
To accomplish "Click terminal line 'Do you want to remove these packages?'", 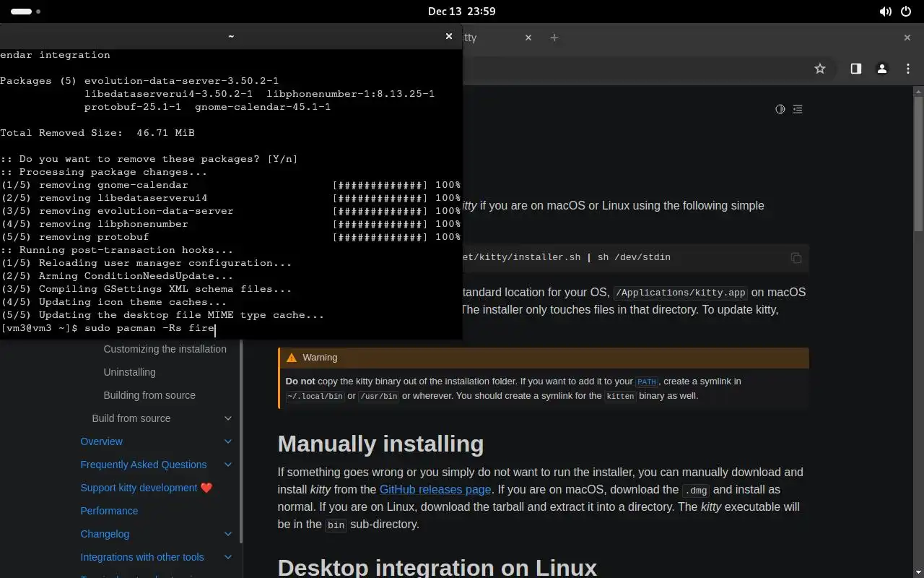I will [x=149, y=159].
